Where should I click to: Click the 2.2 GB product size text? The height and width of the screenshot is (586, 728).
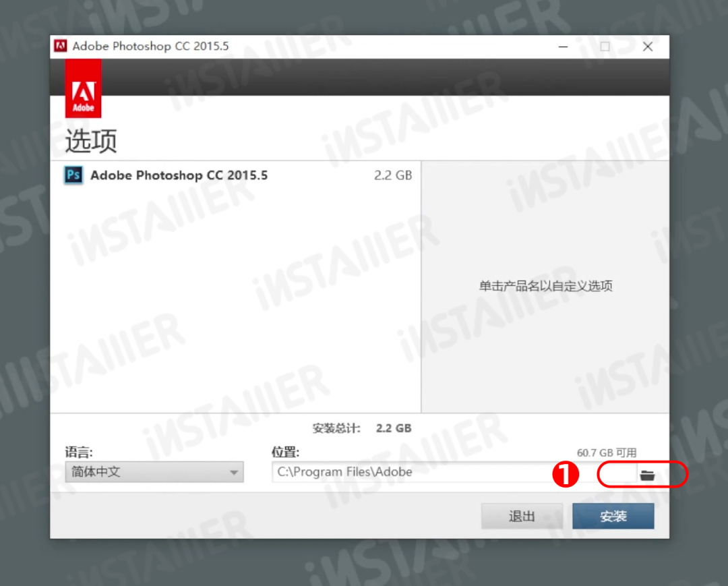(393, 175)
